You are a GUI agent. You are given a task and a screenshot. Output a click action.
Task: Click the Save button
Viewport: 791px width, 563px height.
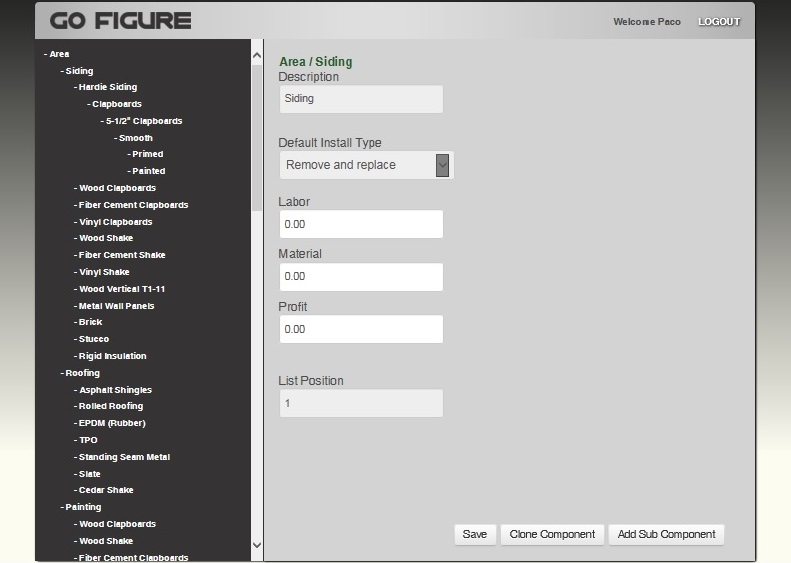coord(475,534)
